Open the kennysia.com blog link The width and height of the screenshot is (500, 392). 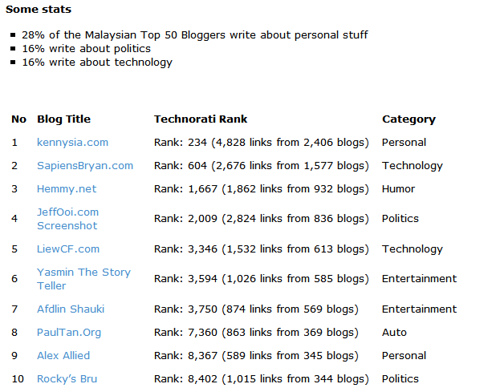point(72,143)
